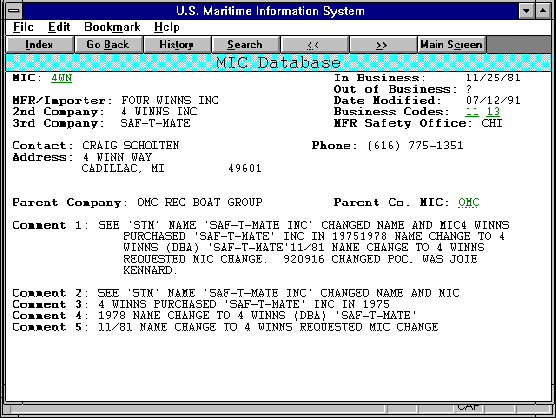Open the File menu

pos(23,27)
